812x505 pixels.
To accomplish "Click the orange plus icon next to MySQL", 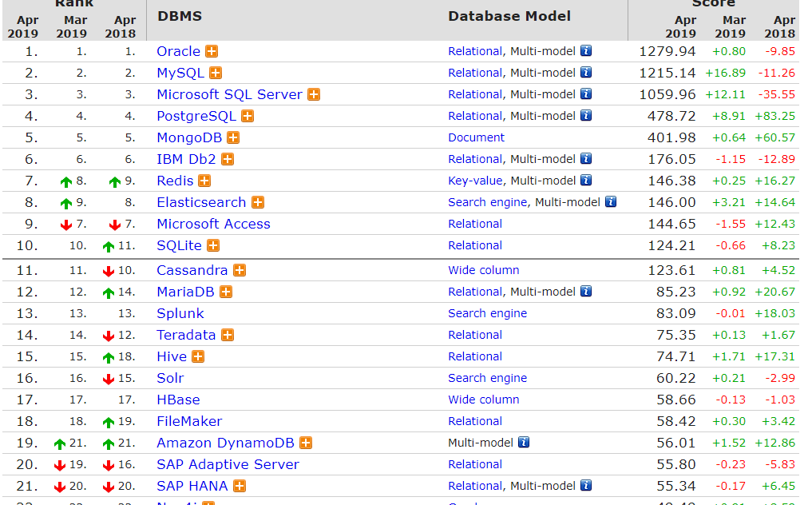I will pos(216,73).
